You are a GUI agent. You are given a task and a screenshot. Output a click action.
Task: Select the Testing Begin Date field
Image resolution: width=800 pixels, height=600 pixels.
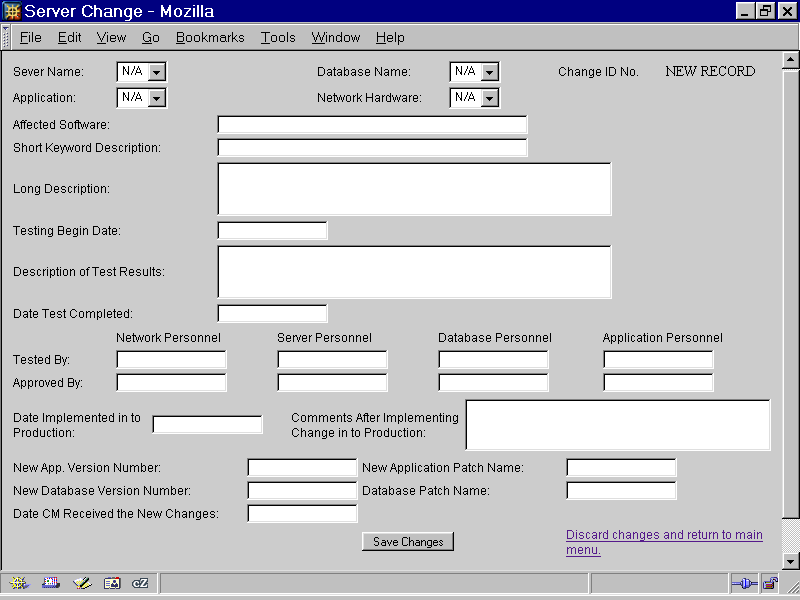point(272,231)
